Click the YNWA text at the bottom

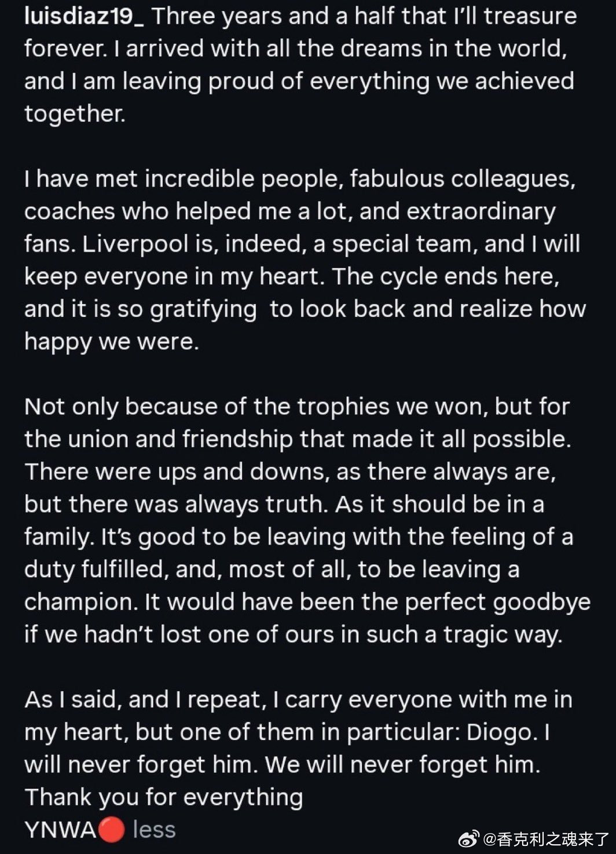click(x=61, y=830)
